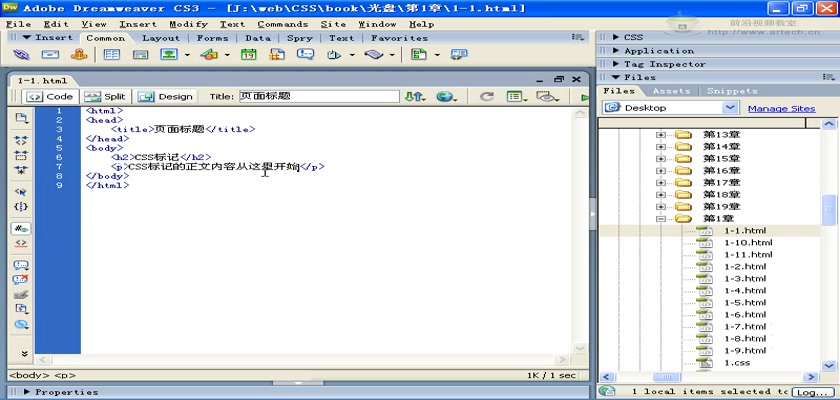
Task: Click the <body> tag selector
Action: pyautogui.click(x=29, y=375)
